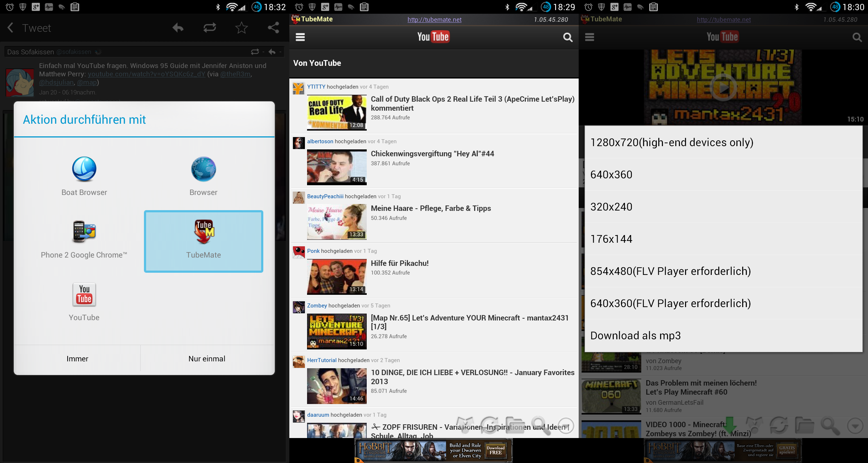Open tubemate.net link in middle screen
This screenshot has height=463, width=868.
434,20
